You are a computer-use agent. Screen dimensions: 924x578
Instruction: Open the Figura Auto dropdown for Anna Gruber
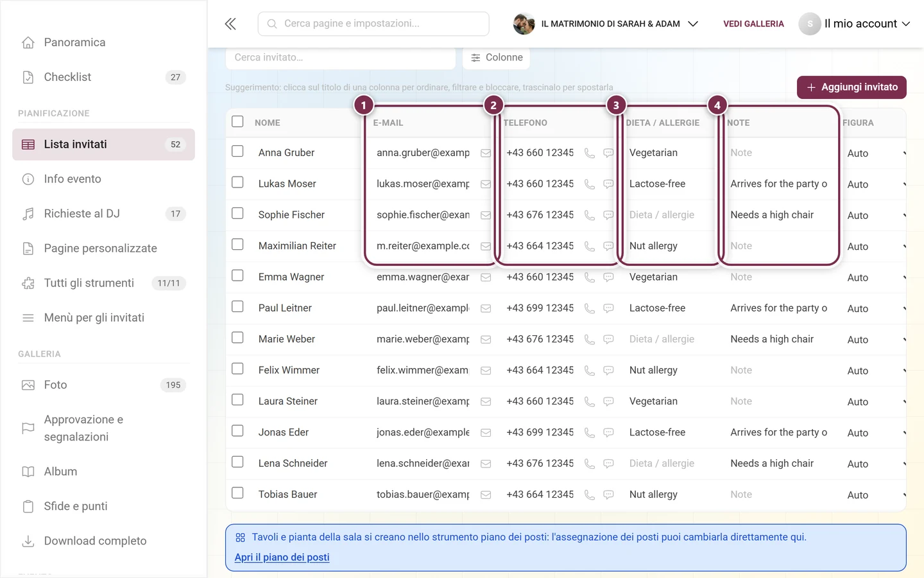pyautogui.click(x=875, y=153)
